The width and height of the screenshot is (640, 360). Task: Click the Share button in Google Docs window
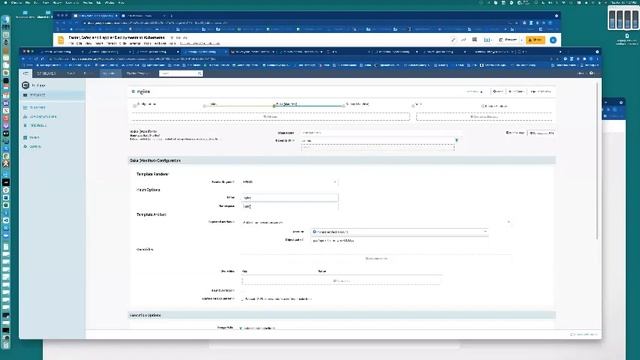click(x=535, y=40)
